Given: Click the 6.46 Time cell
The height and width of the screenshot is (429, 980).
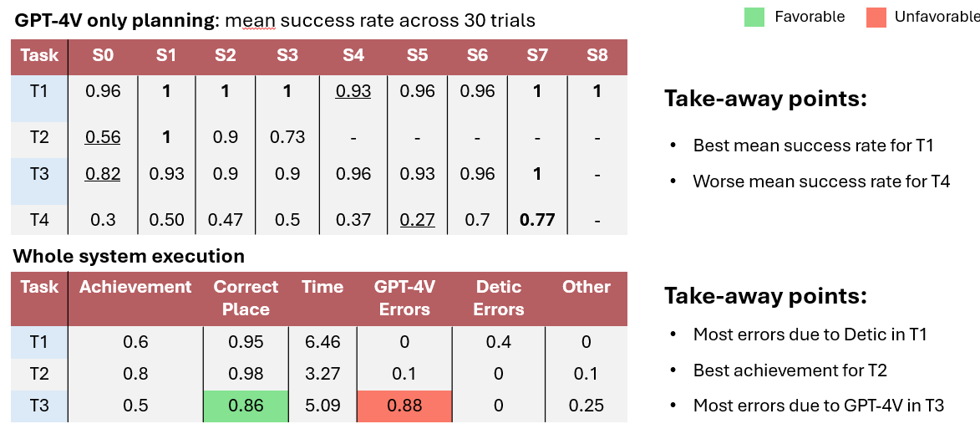Looking at the screenshot, I should click(322, 342).
